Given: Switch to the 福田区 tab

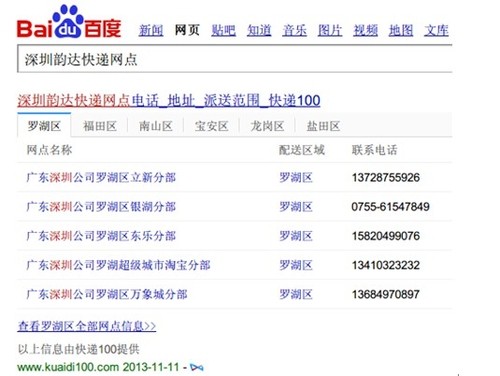Looking at the screenshot, I should coord(100,126).
